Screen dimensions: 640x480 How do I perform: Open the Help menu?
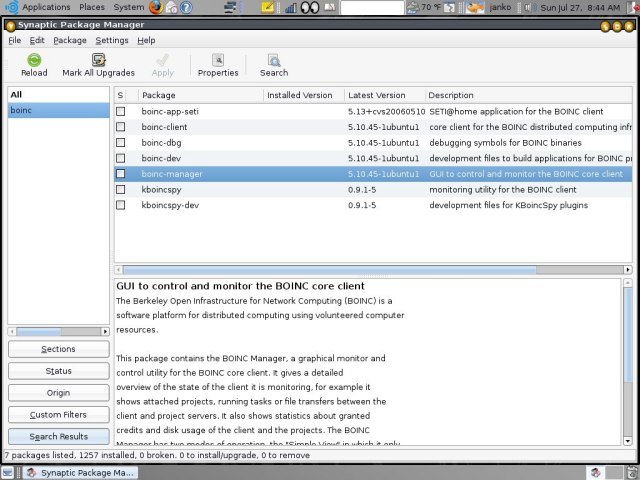click(x=146, y=40)
